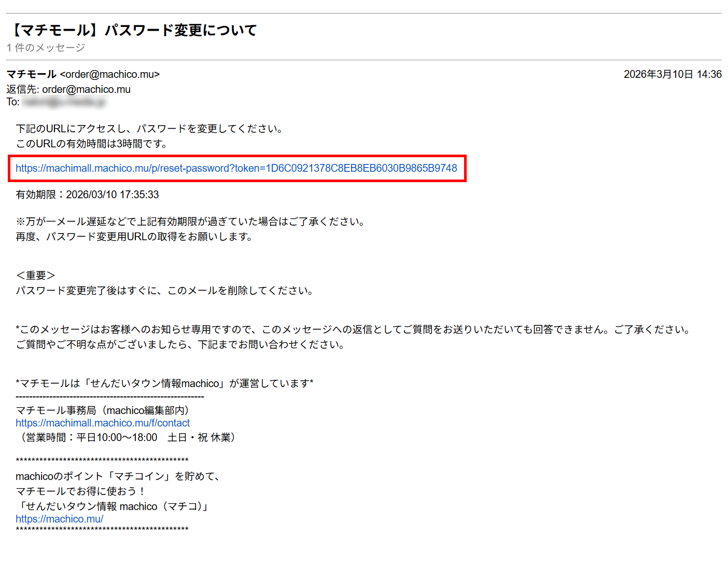
Task: Click the せんだいタウン情報 machico（マチコ） text
Action: point(113,506)
